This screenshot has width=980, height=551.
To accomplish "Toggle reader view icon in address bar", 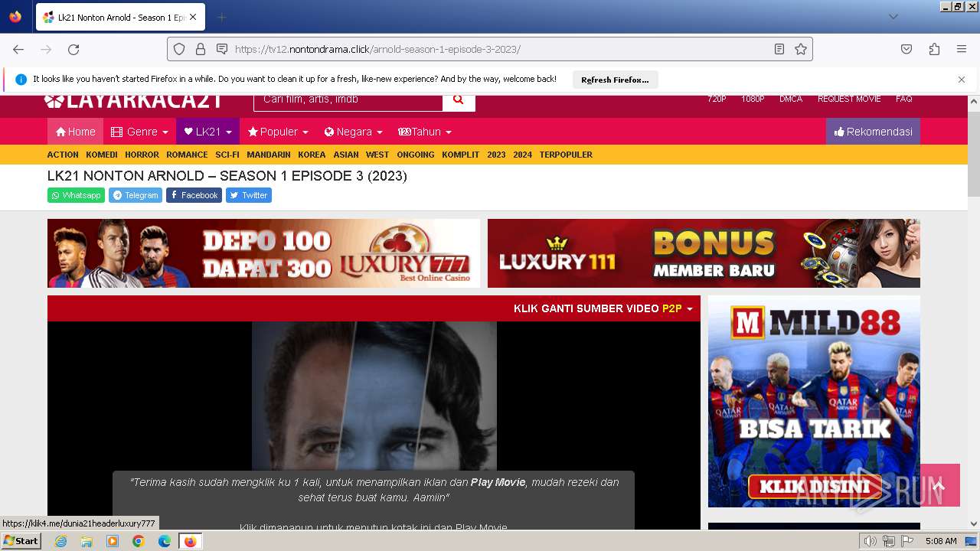I will click(779, 49).
